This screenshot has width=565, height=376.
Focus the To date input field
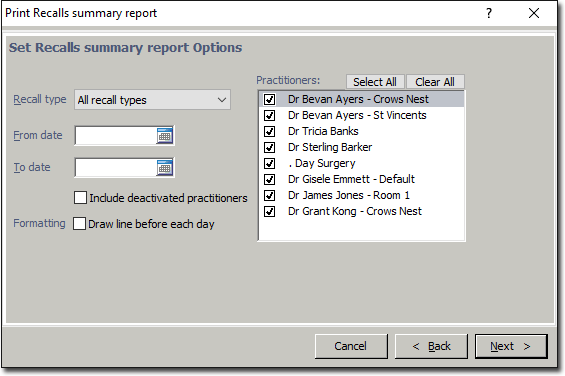pos(115,168)
